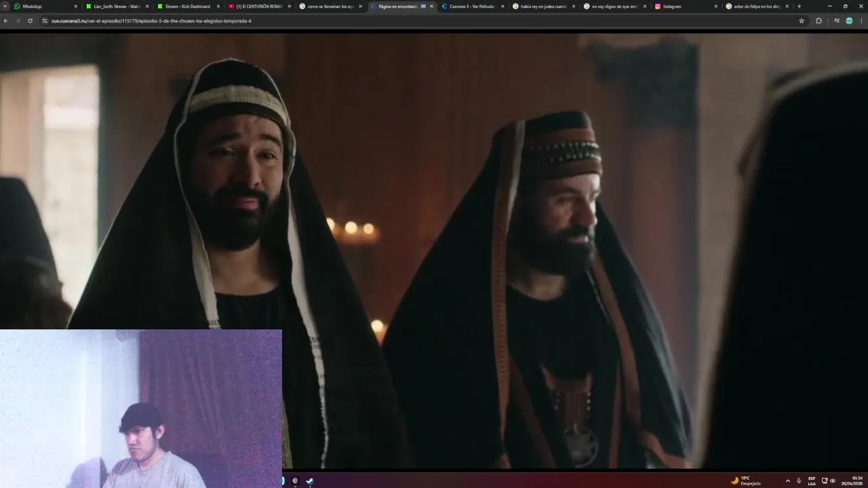Image resolution: width=868 pixels, height=488 pixels.
Task: Switch ESP LAA keyboard language
Action: coord(812,481)
